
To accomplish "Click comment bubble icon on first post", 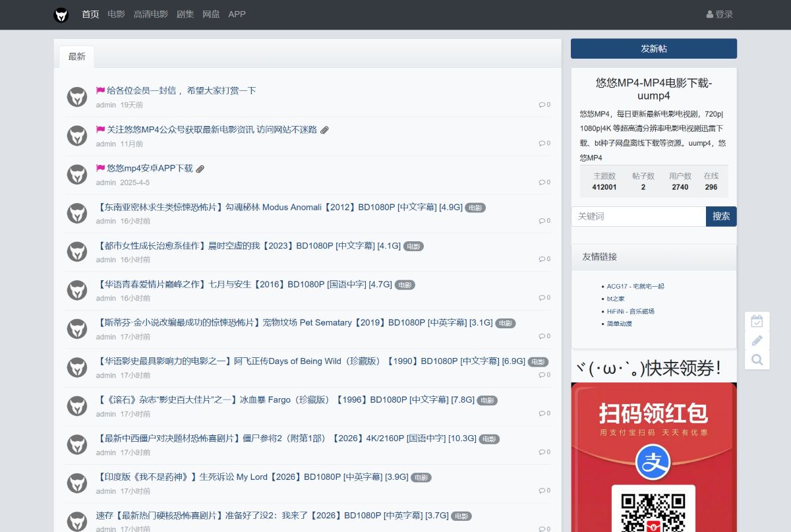I will [542, 104].
